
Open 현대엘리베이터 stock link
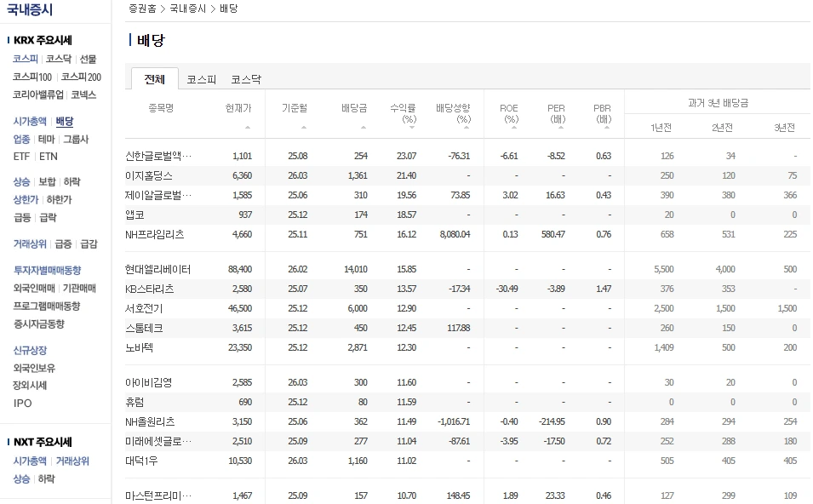coord(157,270)
